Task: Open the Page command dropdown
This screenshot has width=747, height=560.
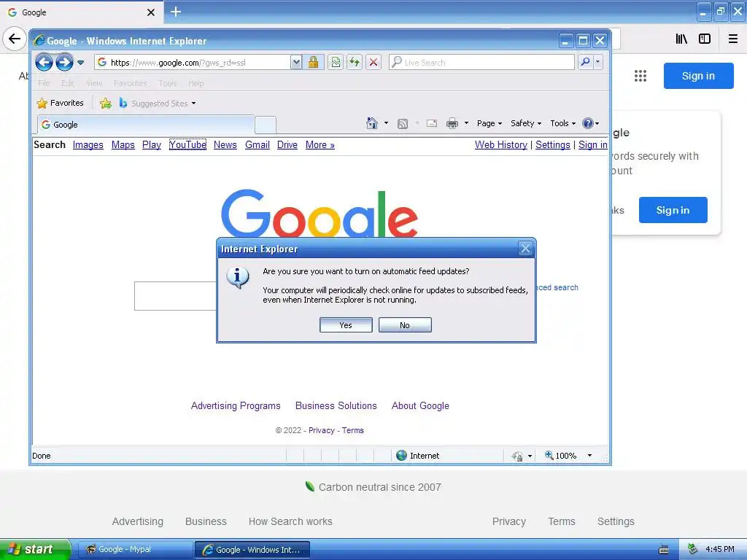Action: click(489, 123)
